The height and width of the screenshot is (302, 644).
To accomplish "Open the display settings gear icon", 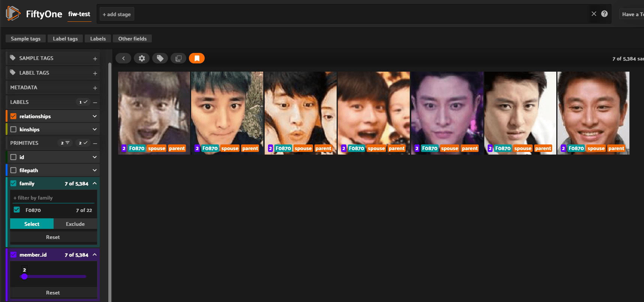I will tap(142, 58).
